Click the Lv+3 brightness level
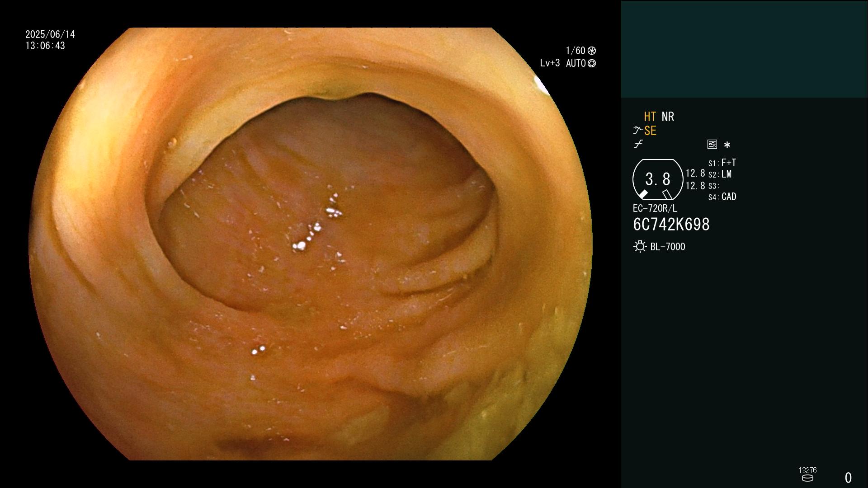The width and height of the screenshot is (868, 488). [x=550, y=63]
